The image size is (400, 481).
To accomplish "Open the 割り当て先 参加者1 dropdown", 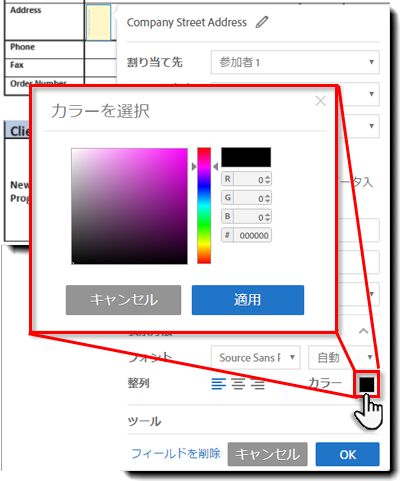I will coord(295,62).
